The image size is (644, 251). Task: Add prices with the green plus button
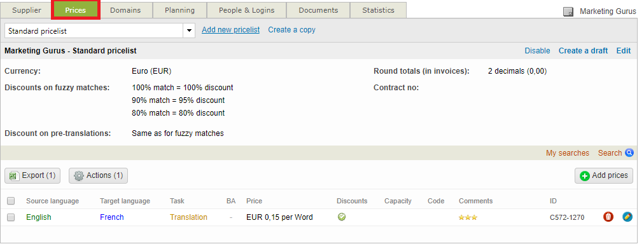(604, 175)
